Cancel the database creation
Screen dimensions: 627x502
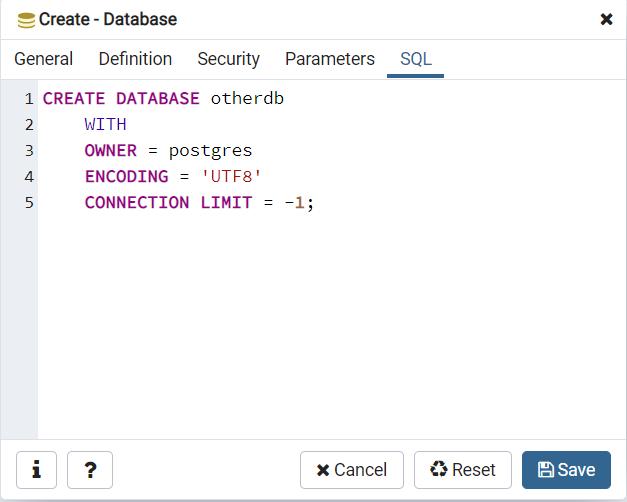(352, 470)
